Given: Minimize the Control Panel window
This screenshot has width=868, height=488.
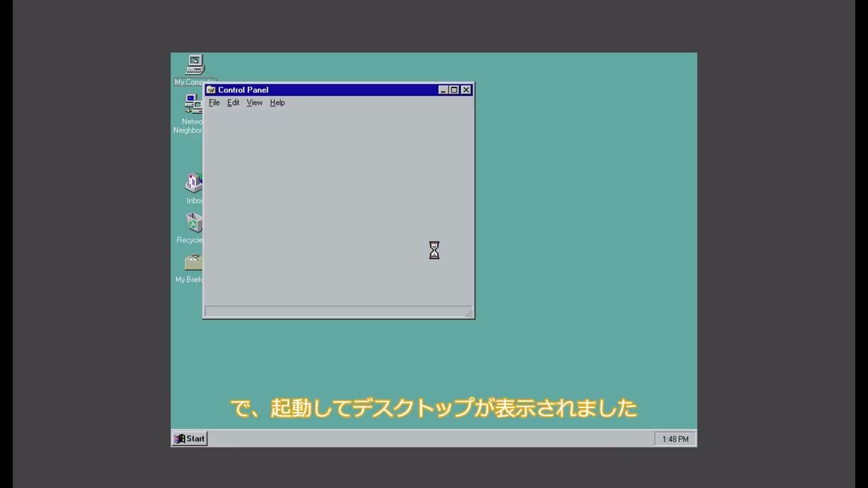Looking at the screenshot, I should point(443,90).
